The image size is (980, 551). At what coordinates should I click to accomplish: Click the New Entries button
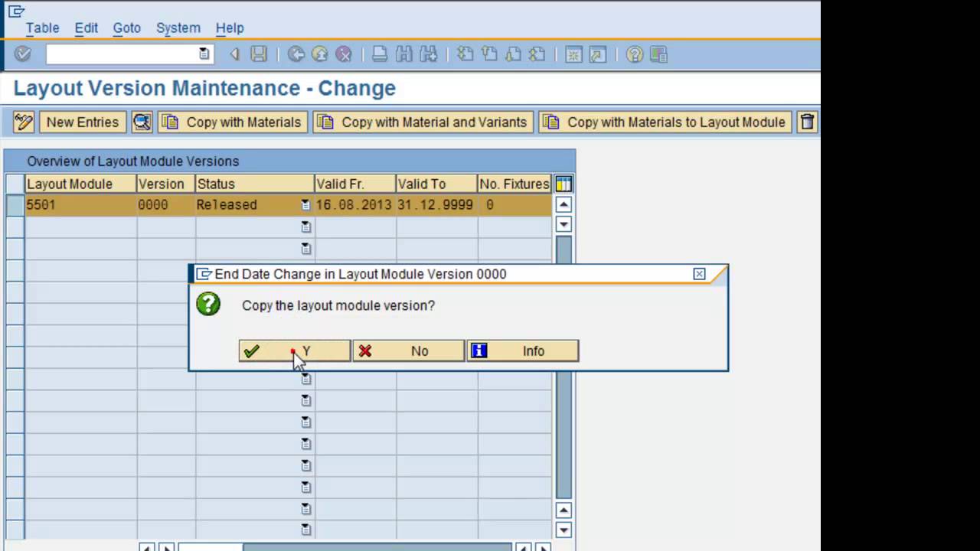pos(82,122)
